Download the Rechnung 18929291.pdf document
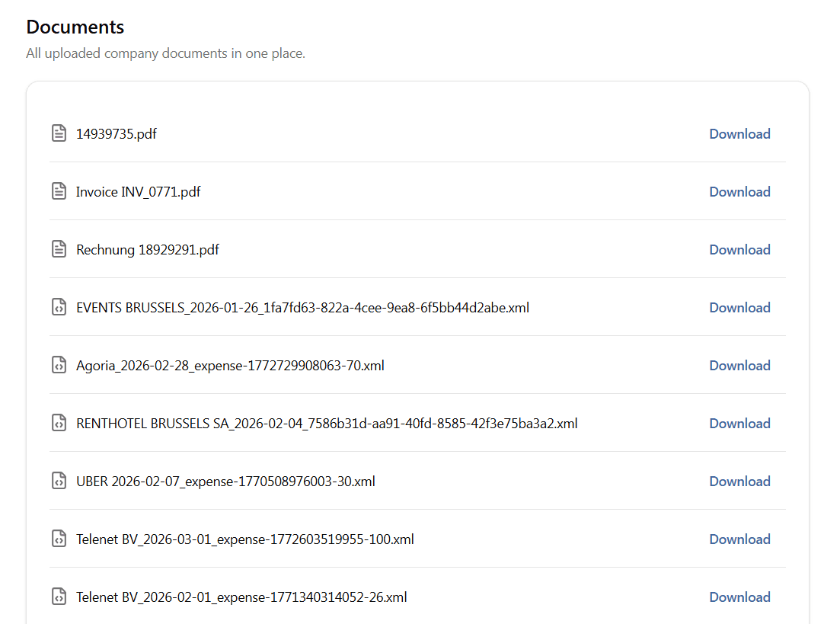840x624 pixels. tap(739, 249)
